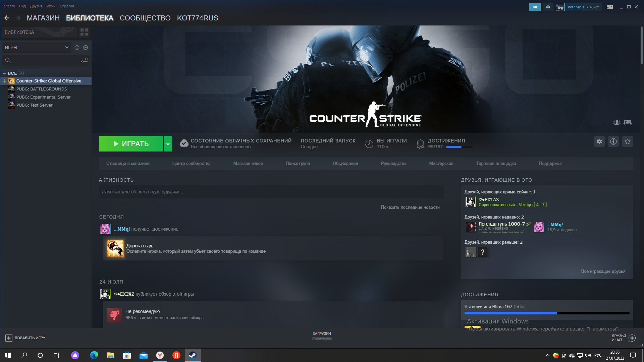
Task: Open friends and chat plus icon
Action: [x=632, y=338]
